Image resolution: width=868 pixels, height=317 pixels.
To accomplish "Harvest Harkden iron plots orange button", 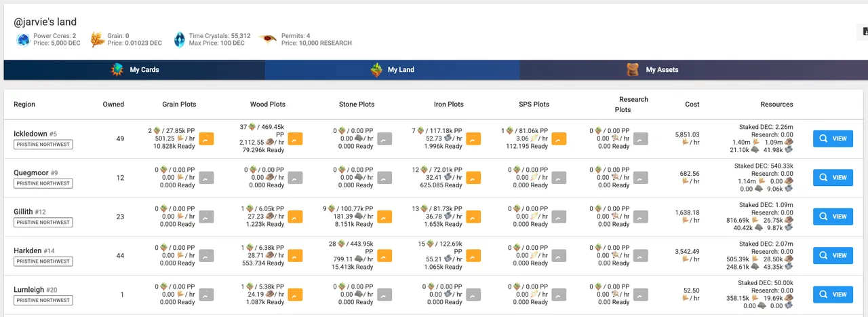I will (x=473, y=255).
